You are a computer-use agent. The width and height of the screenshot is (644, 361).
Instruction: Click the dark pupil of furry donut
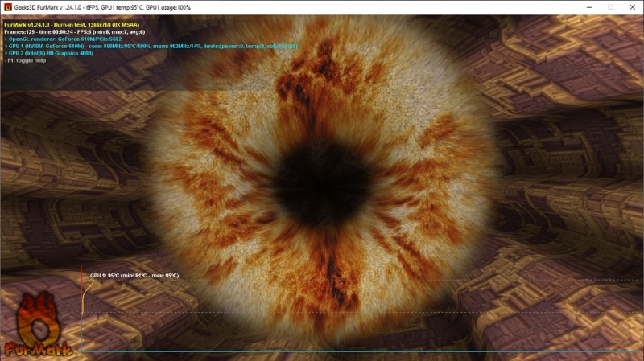(x=323, y=185)
